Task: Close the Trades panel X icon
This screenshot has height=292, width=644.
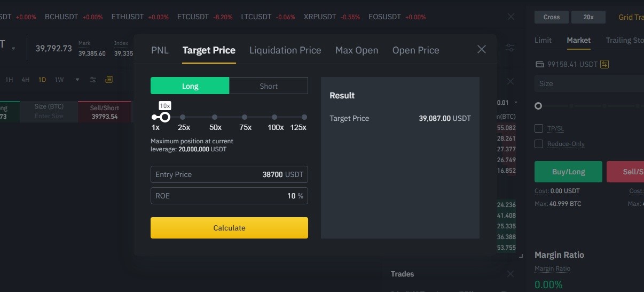Action: (x=511, y=274)
